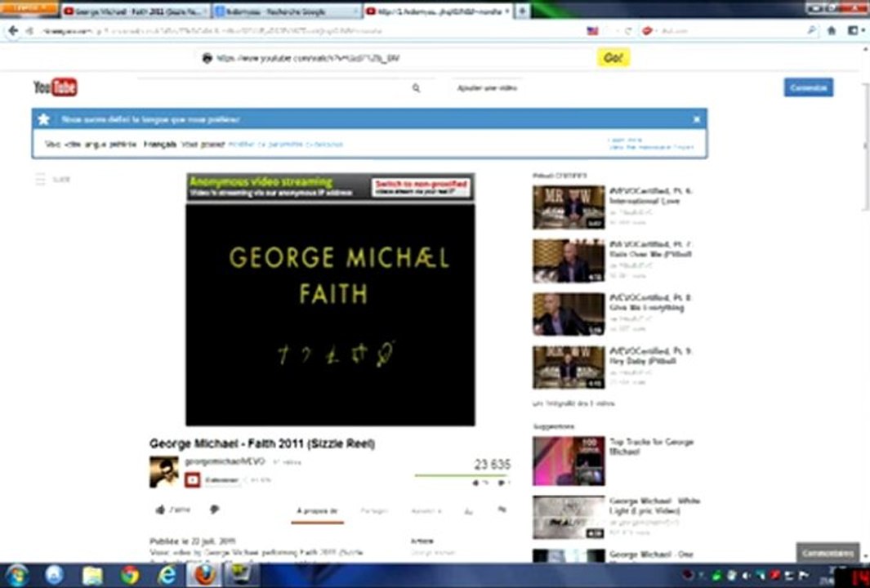Click the J'aime thumbs up icon
Viewport: 870px width, 588px height.
click(160, 510)
